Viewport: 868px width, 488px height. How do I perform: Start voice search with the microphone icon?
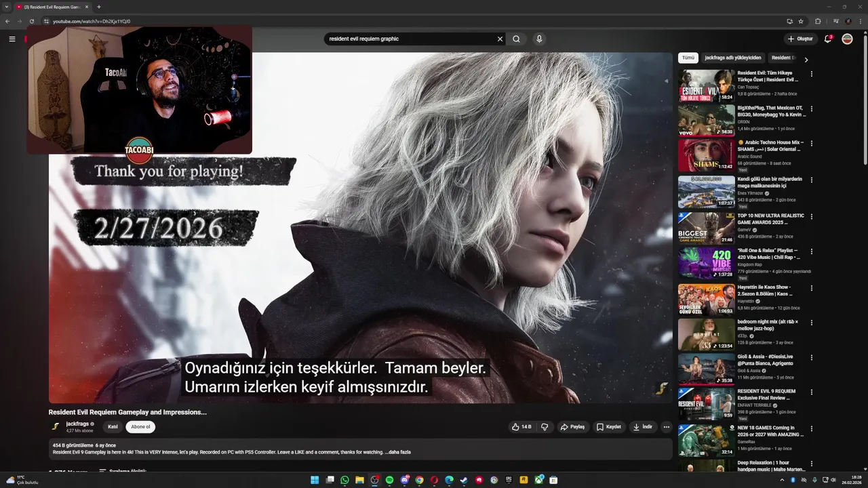pyautogui.click(x=539, y=39)
